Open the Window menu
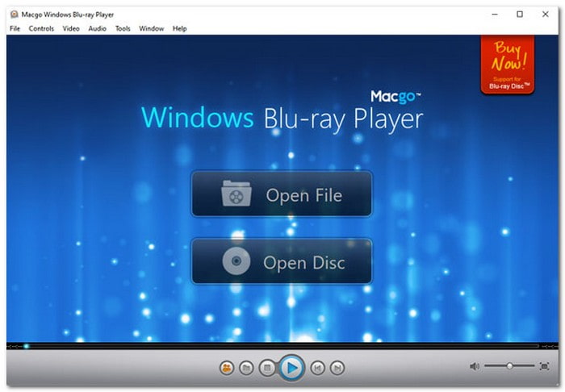This screenshot has width=565, height=392. [x=152, y=28]
